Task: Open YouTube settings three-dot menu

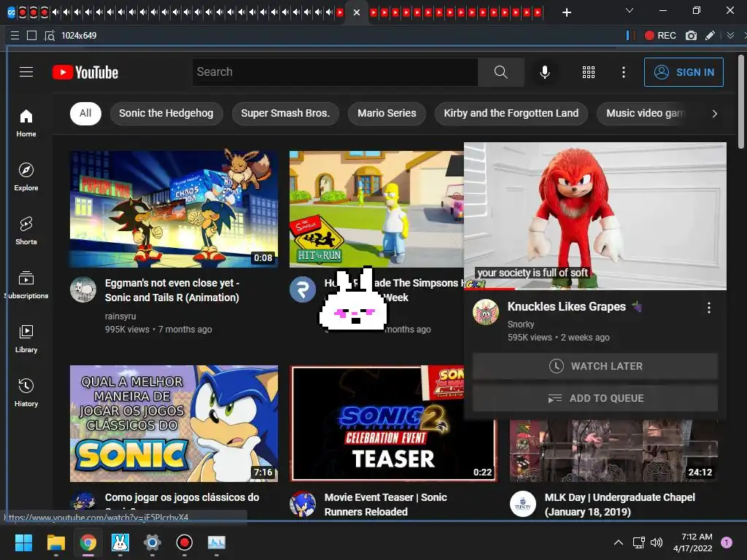Action: coord(624,72)
